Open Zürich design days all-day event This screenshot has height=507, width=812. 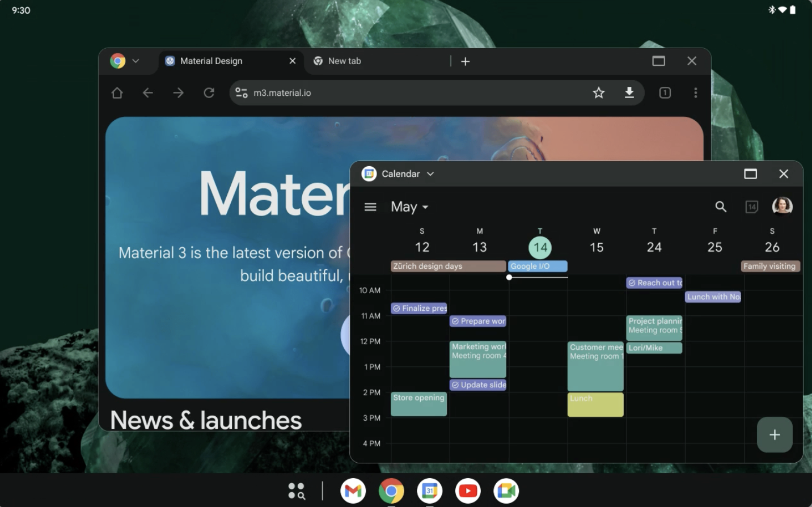pos(449,266)
